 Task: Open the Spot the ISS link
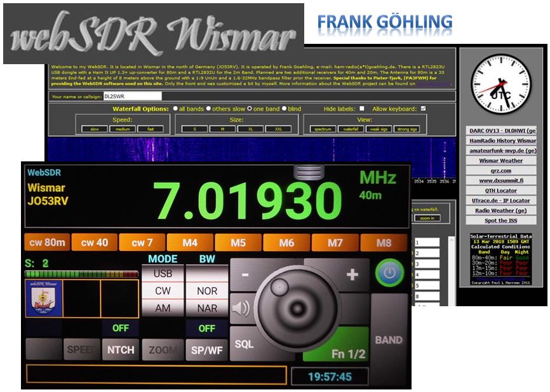[x=501, y=220]
